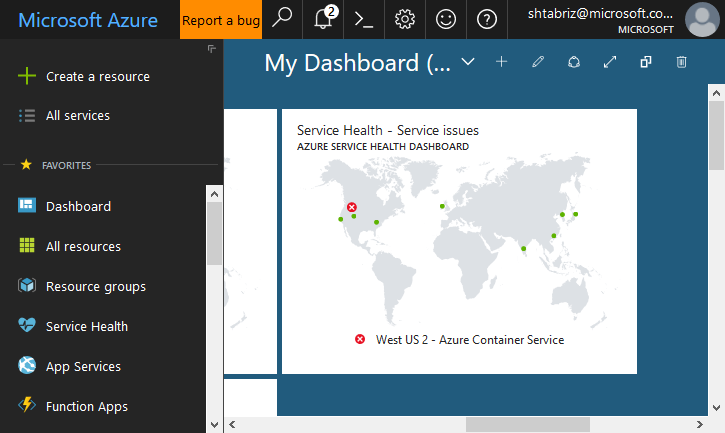Expand the My Dashboard dropdown chevron

coord(468,62)
